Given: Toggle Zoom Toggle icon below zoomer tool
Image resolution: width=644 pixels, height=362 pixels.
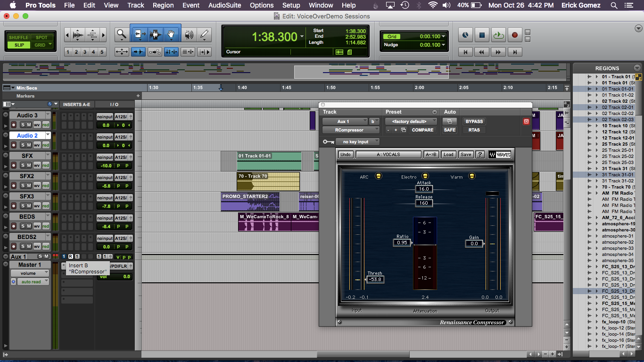Looking at the screenshot, I should pos(122,52).
